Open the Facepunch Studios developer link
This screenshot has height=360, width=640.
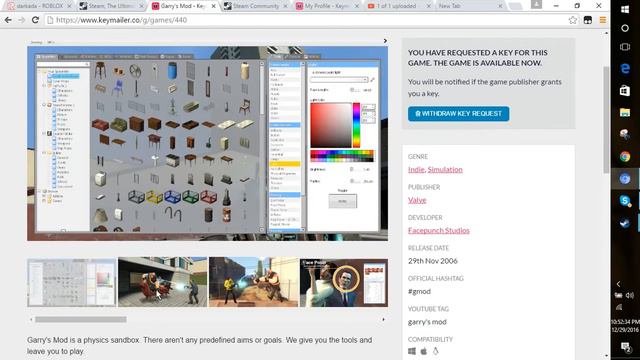click(x=438, y=230)
